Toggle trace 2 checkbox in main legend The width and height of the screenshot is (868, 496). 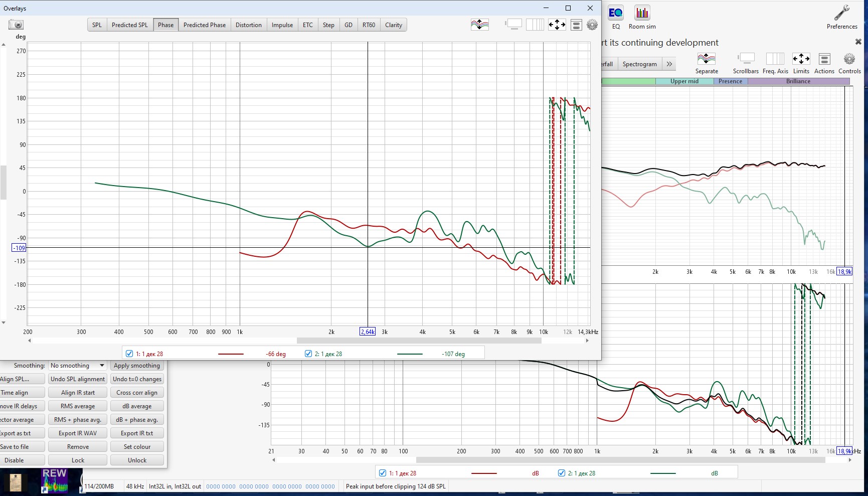(x=562, y=473)
